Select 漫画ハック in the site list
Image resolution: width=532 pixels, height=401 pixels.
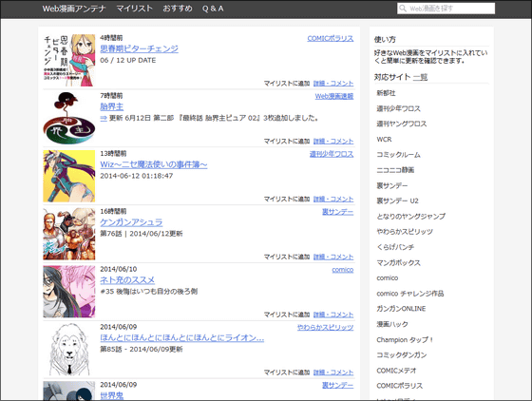(x=392, y=324)
